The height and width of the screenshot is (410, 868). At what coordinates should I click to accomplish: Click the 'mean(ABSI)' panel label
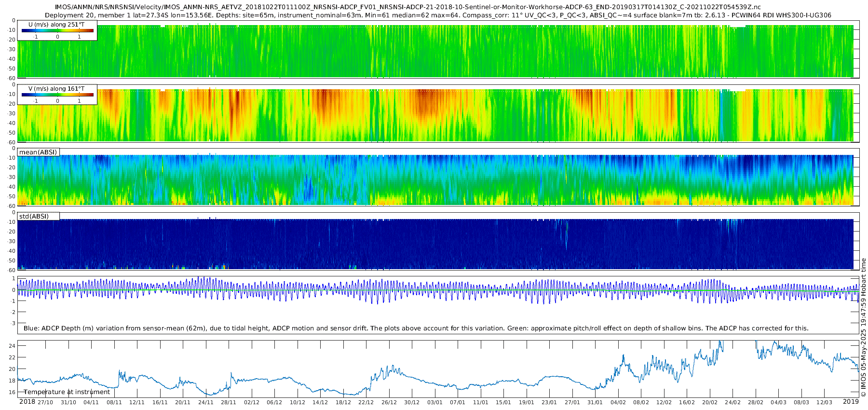coord(38,152)
